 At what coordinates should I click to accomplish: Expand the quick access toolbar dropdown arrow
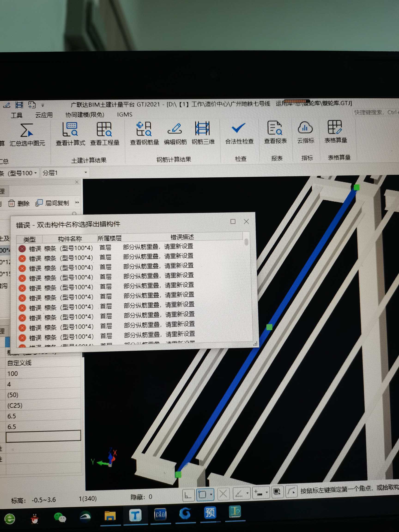tap(43, 105)
